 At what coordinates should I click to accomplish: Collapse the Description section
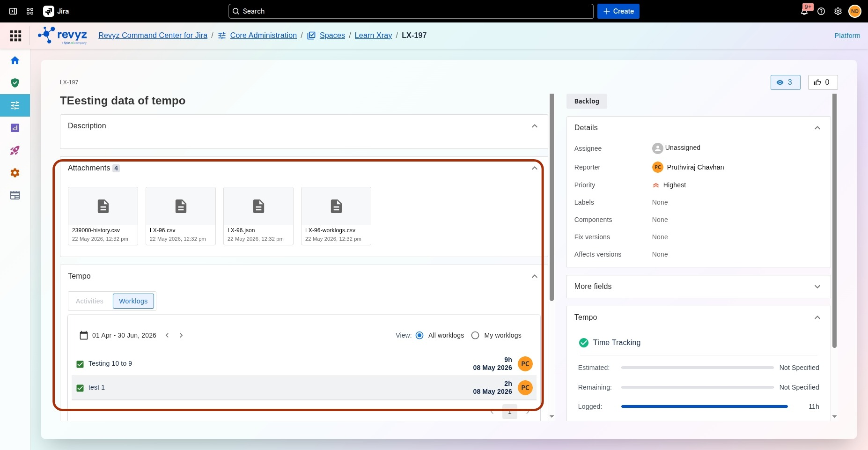pyautogui.click(x=535, y=126)
